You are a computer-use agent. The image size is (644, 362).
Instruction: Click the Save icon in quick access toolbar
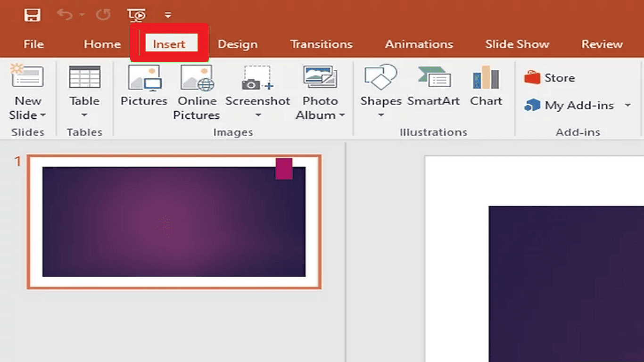32,15
